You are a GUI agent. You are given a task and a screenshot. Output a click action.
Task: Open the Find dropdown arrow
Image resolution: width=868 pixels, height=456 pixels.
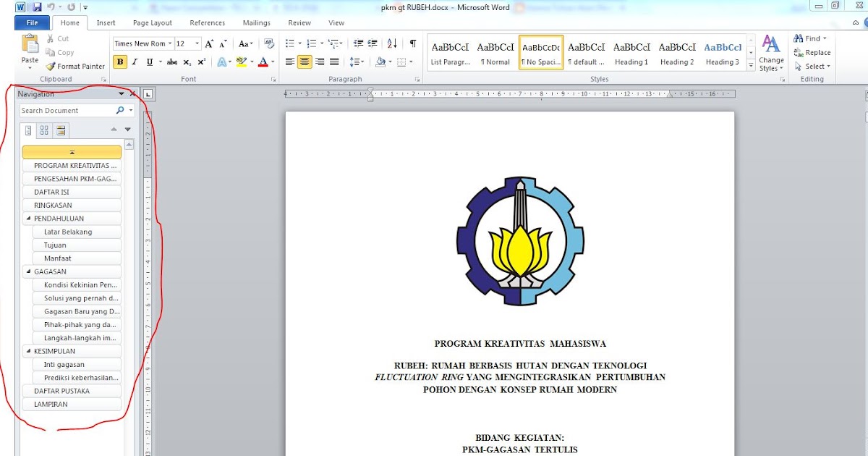(823, 38)
